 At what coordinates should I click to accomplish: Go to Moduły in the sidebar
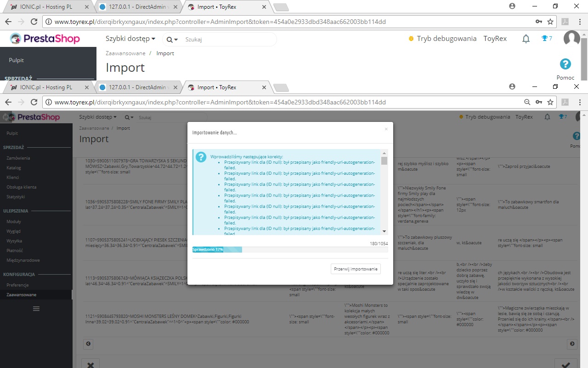coord(14,221)
